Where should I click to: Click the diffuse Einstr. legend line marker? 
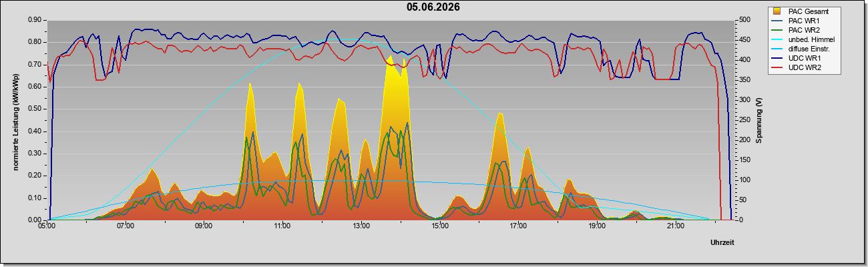coord(779,49)
